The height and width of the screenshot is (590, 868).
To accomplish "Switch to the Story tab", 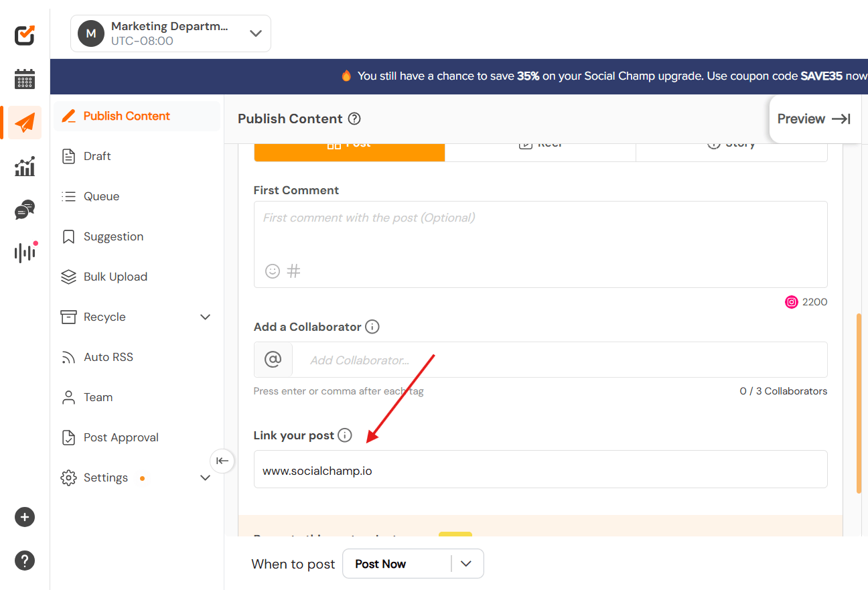I will pyautogui.click(x=731, y=152).
